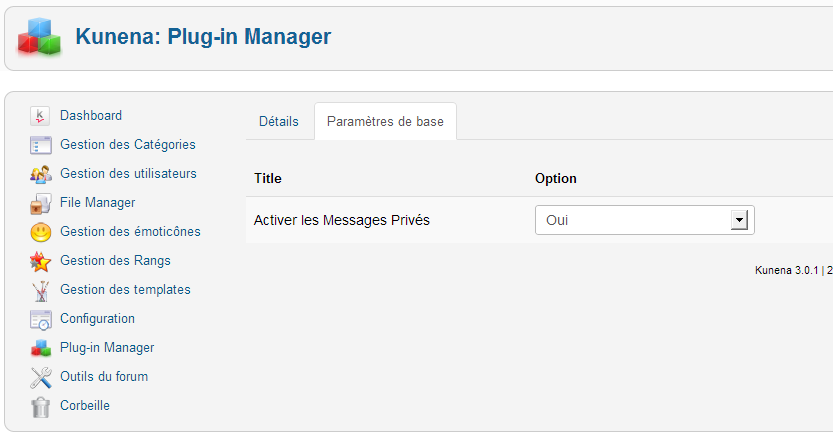Switch to the Détails tab
Image resolution: width=833 pixels, height=436 pixels.
pos(279,122)
